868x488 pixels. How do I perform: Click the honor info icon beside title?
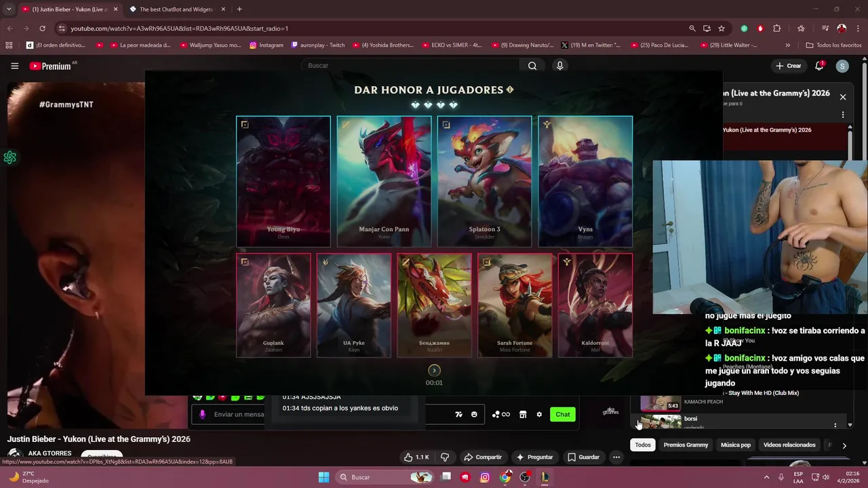click(510, 89)
